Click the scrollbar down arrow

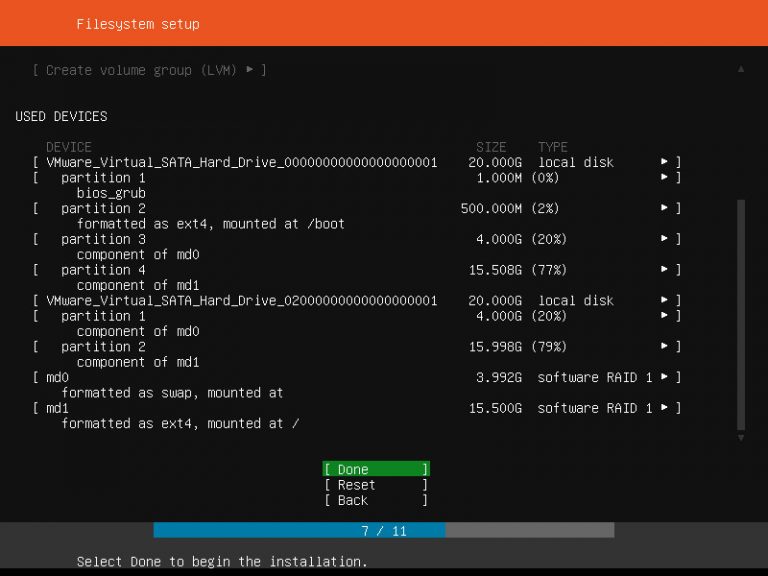[741, 438]
